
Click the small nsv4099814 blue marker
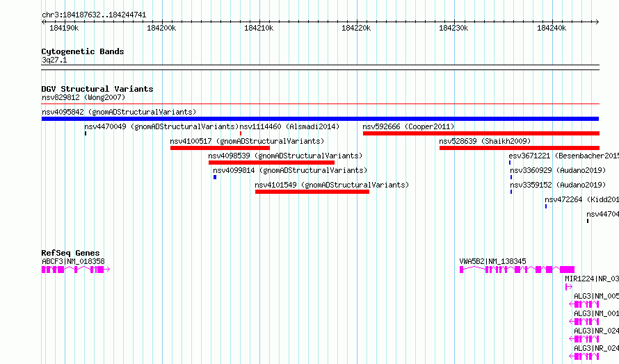coord(215,177)
